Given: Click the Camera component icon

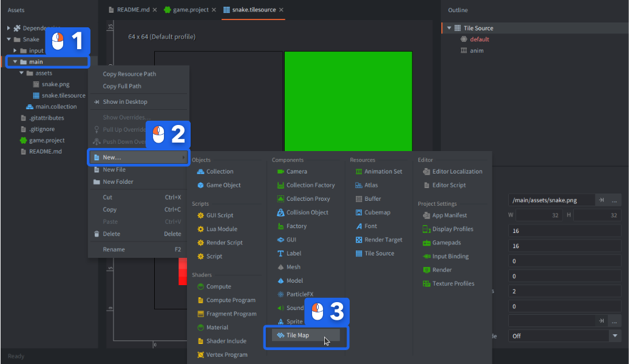Looking at the screenshot, I should click(280, 172).
